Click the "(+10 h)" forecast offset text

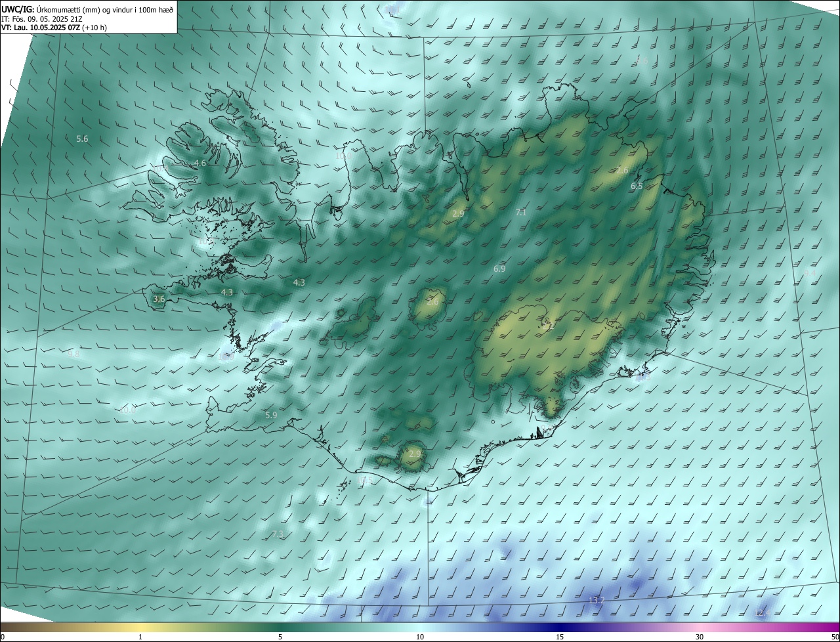94,28
